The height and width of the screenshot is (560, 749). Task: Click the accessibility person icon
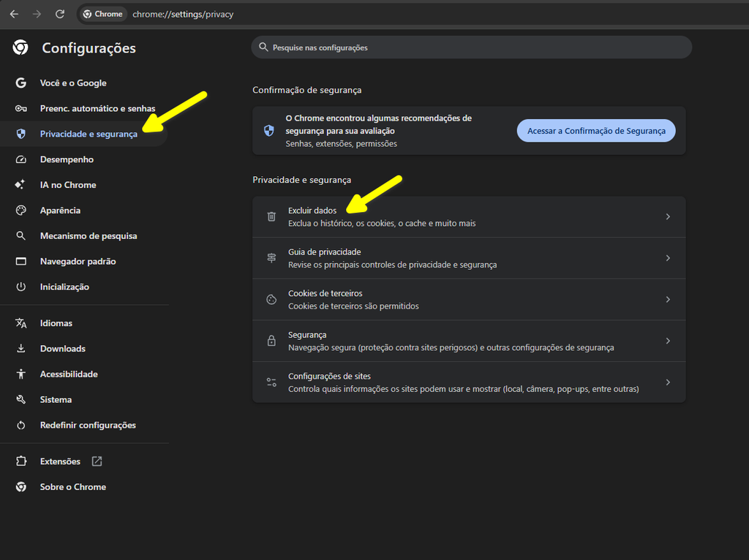pyautogui.click(x=21, y=374)
